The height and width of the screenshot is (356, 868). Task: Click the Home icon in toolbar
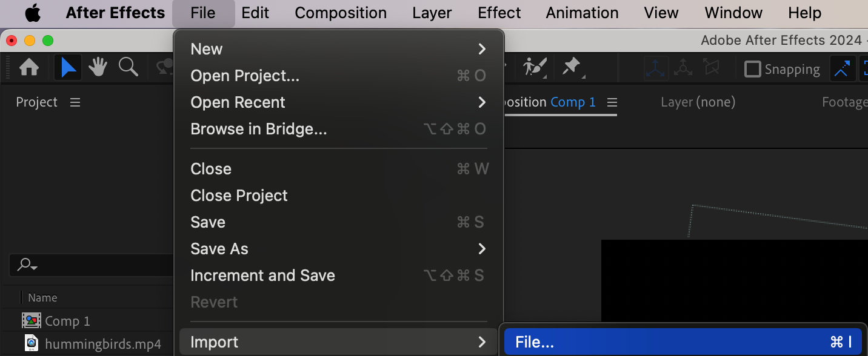click(29, 68)
